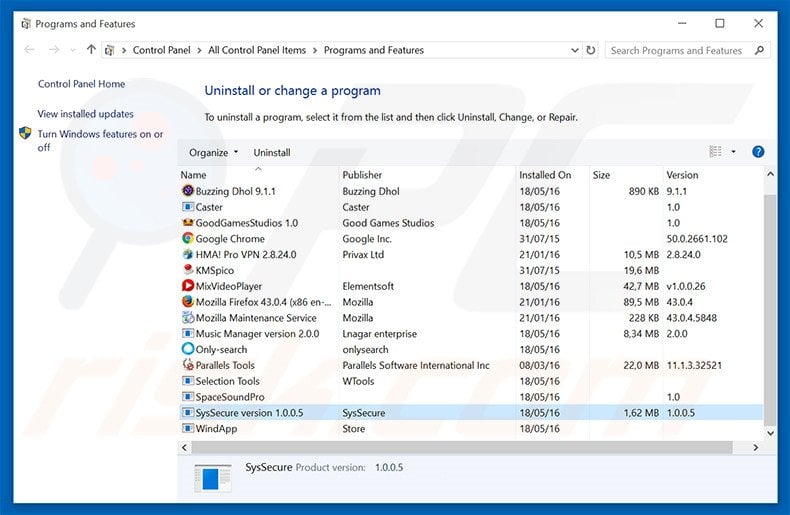Screen dimensions: 790x515
Task: Click Programs and Features breadcrumb
Action: pos(374,50)
